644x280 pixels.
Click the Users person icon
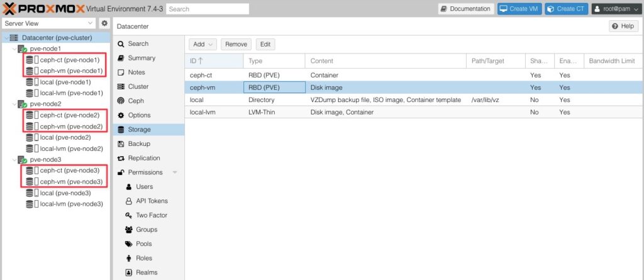click(128, 187)
